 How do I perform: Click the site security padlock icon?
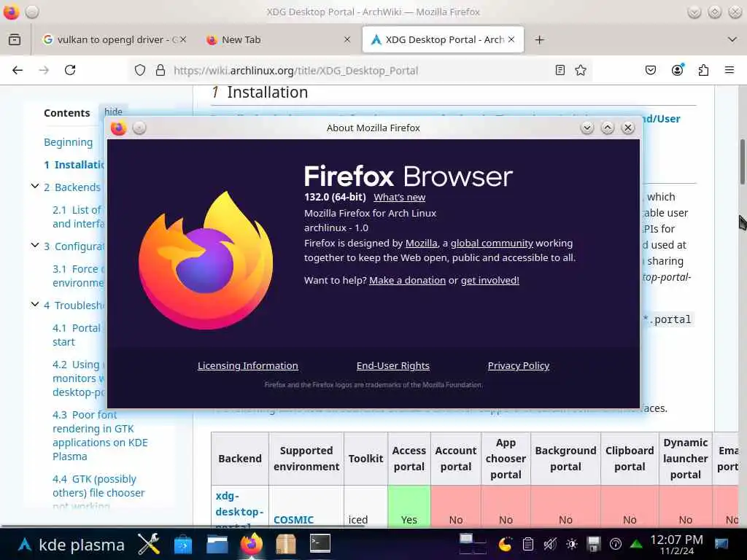pos(160,71)
